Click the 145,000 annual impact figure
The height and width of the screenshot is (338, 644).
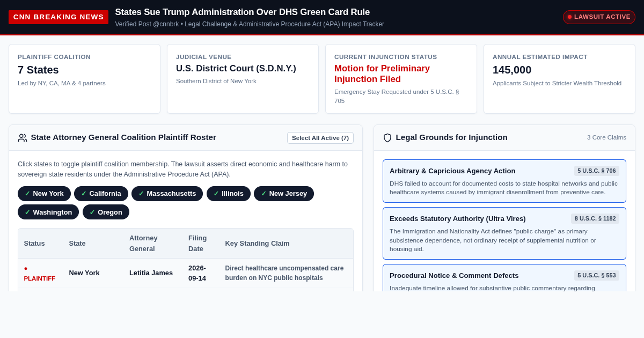pos(512,70)
